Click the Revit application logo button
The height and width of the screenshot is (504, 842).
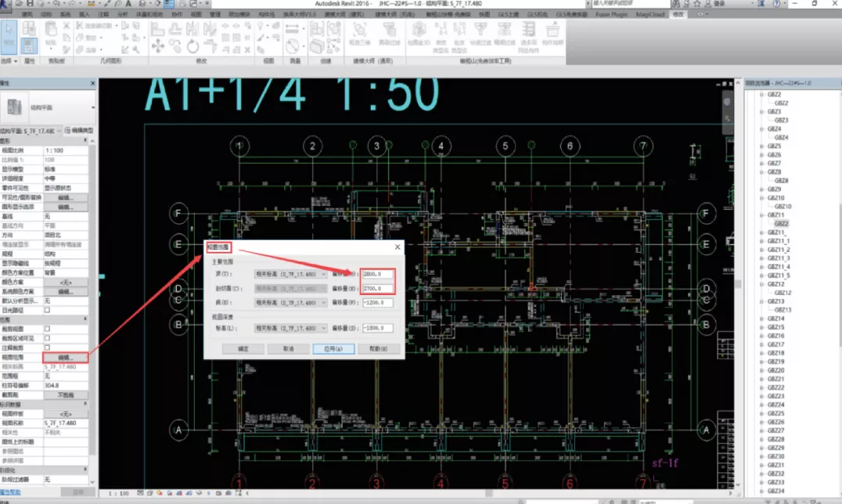pyautogui.click(x=9, y=5)
